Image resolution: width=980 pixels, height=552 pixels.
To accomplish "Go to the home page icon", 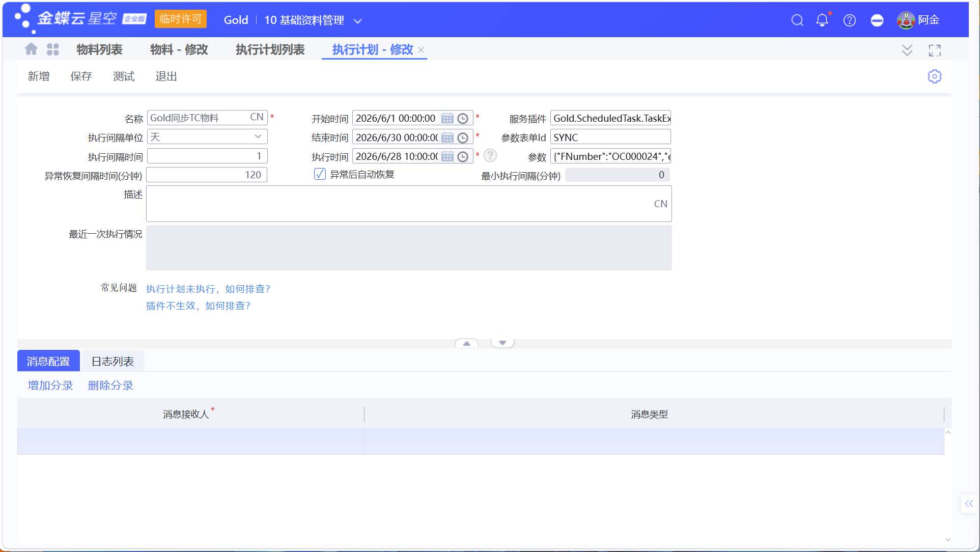I will coord(31,49).
